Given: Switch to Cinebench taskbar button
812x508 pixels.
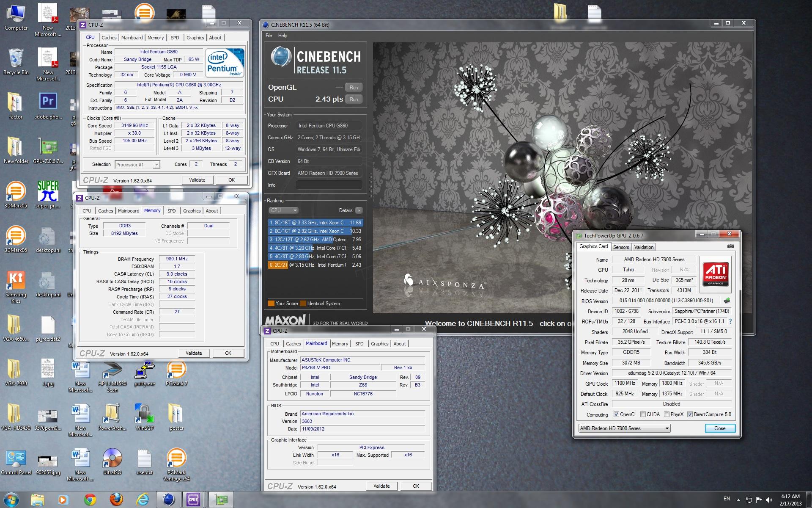Looking at the screenshot, I should click(x=168, y=500).
